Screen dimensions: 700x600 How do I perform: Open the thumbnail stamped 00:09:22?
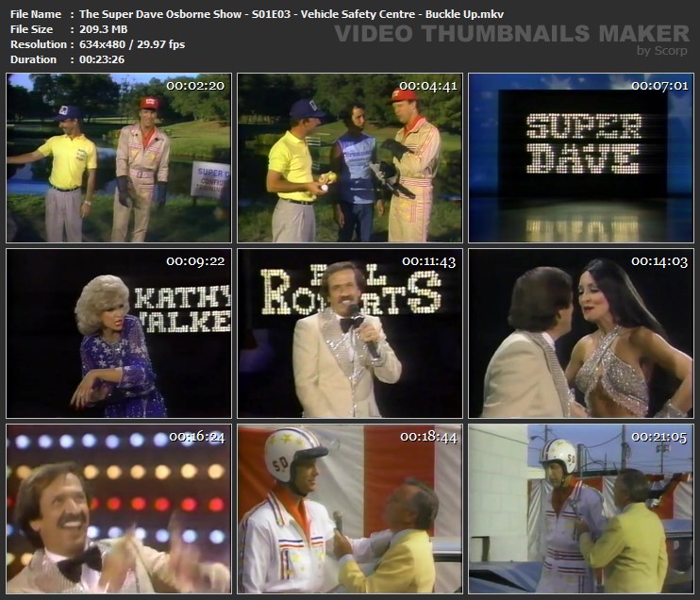[119, 333]
